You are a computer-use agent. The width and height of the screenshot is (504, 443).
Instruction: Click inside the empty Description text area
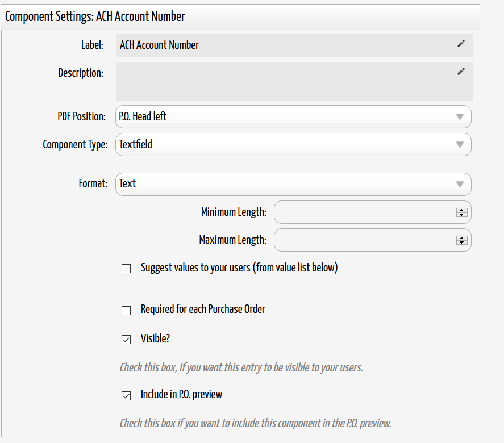click(x=294, y=81)
